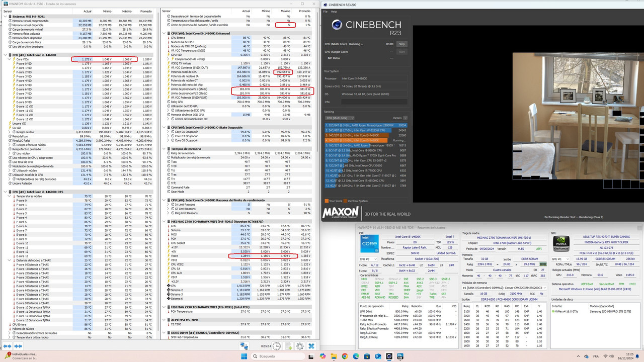Click the MAXON logo in Cinebench
The height and width of the screenshot is (362, 644).
[x=341, y=213]
